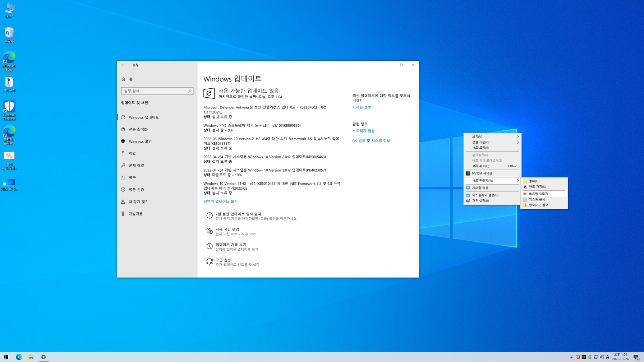Screen dimensions: 644x362
Task: Click the network tray icon
Action: click(596, 357)
